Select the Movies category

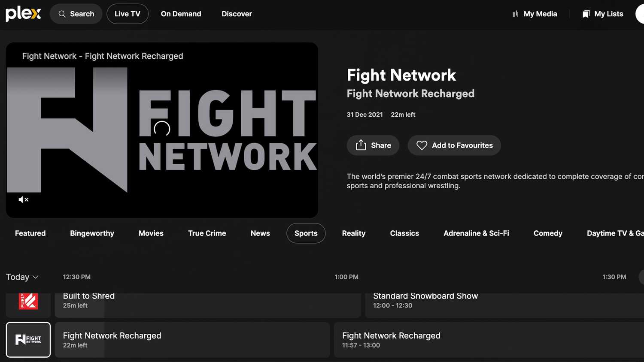[151, 233]
